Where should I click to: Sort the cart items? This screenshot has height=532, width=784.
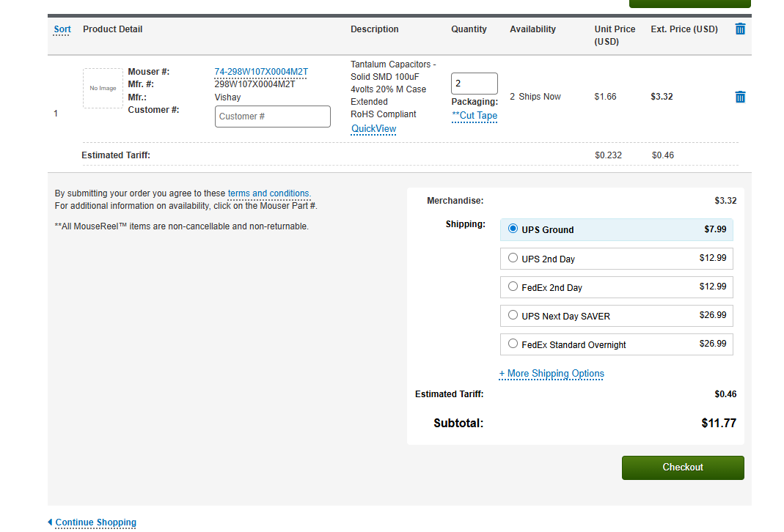(x=62, y=29)
